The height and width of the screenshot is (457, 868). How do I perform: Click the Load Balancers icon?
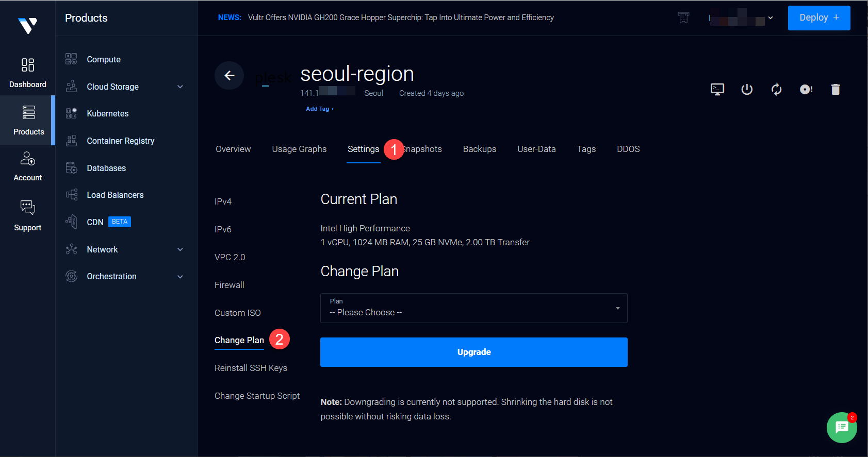click(x=71, y=195)
